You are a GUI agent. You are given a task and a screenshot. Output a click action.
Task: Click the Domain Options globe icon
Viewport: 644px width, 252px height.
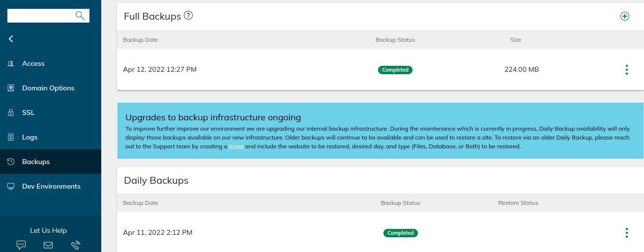(x=11, y=88)
